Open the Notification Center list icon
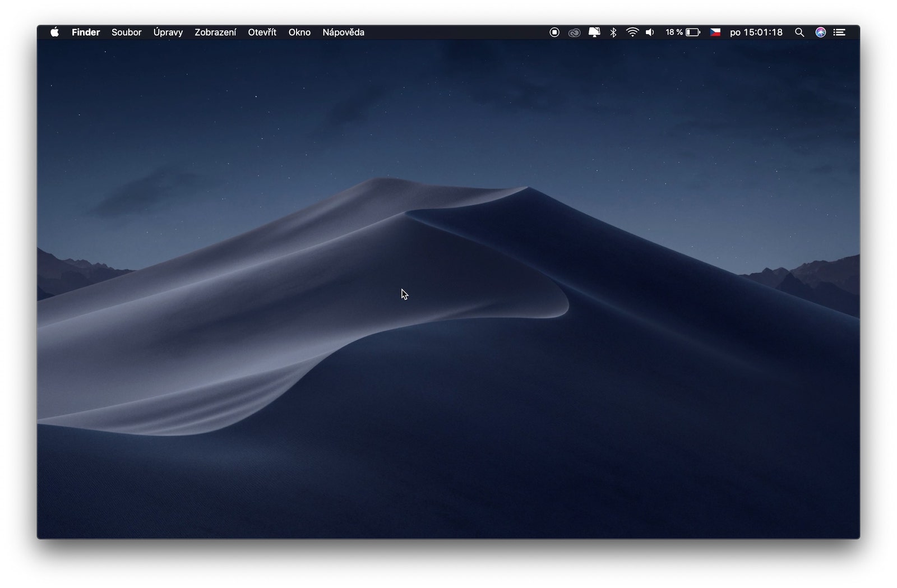Screen dimensions: 897x588 tap(839, 33)
